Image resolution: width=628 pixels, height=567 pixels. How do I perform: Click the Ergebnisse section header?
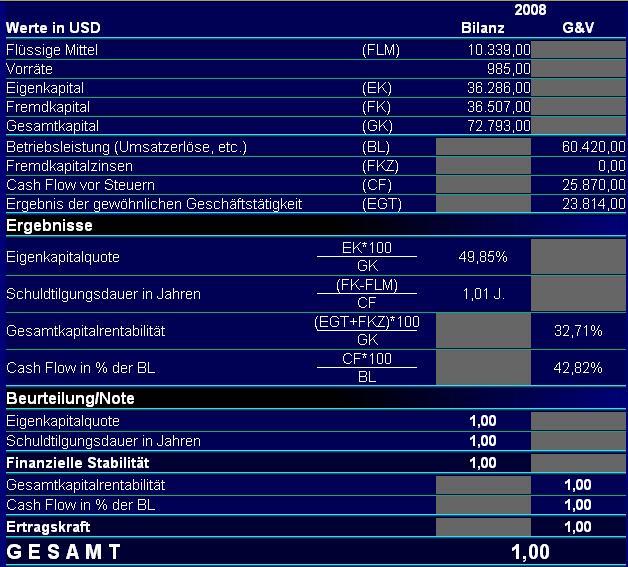pos(49,225)
